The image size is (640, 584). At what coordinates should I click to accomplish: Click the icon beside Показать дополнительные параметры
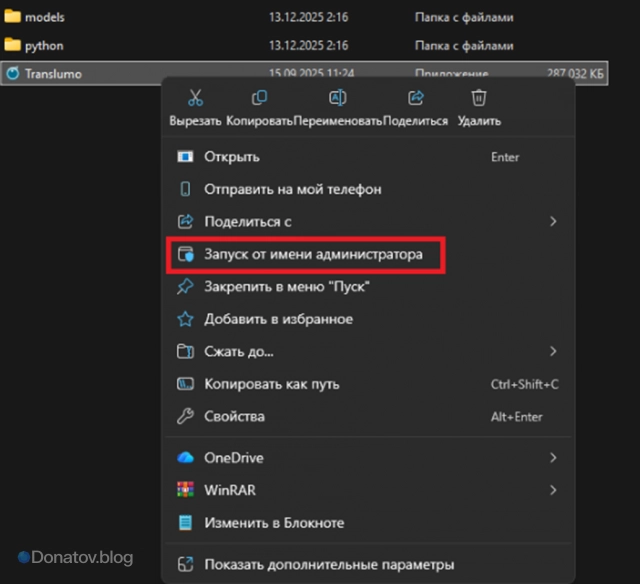click(x=185, y=565)
